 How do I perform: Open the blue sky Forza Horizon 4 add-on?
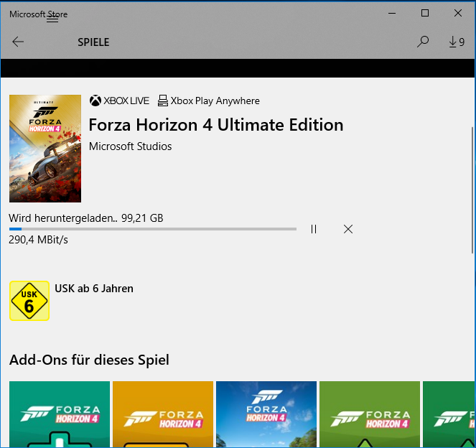coord(266,414)
